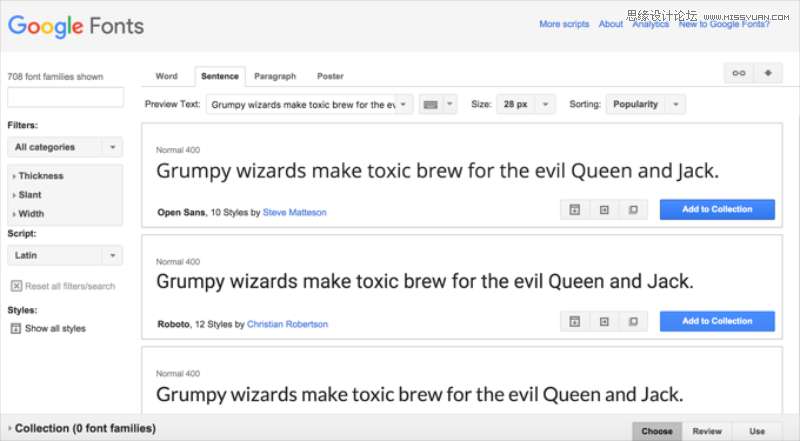Click the link icon button near the tabs
Image resolution: width=800 pixels, height=441 pixels.
coord(739,76)
